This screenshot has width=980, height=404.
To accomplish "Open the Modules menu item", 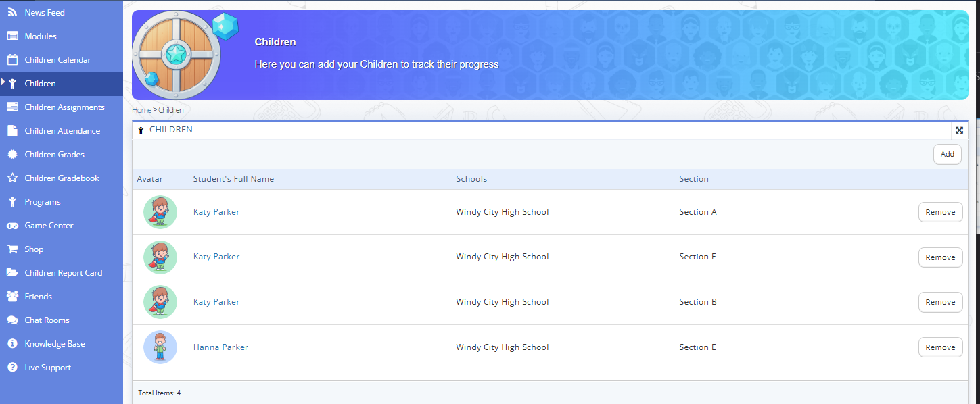I will point(41,36).
